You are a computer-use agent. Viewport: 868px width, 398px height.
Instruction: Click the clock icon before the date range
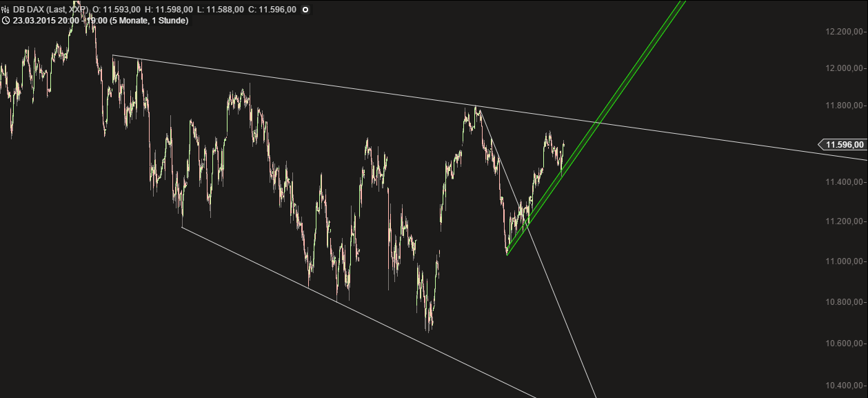click(6, 21)
